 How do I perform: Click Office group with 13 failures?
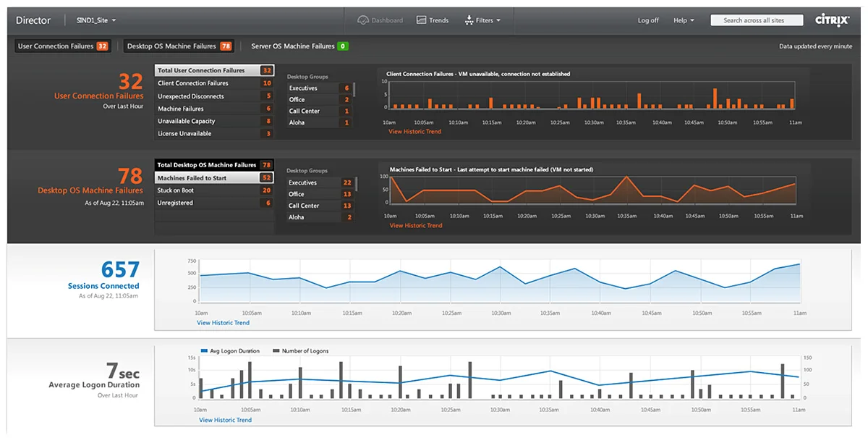[x=319, y=194]
